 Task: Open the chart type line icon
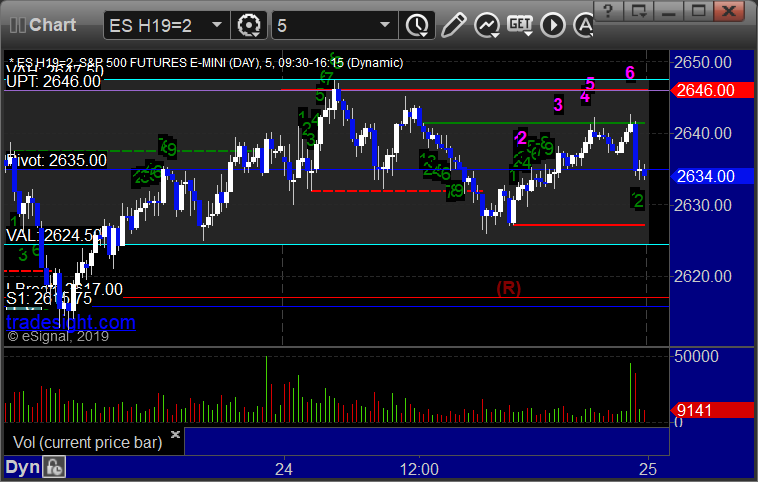tap(487, 25)
